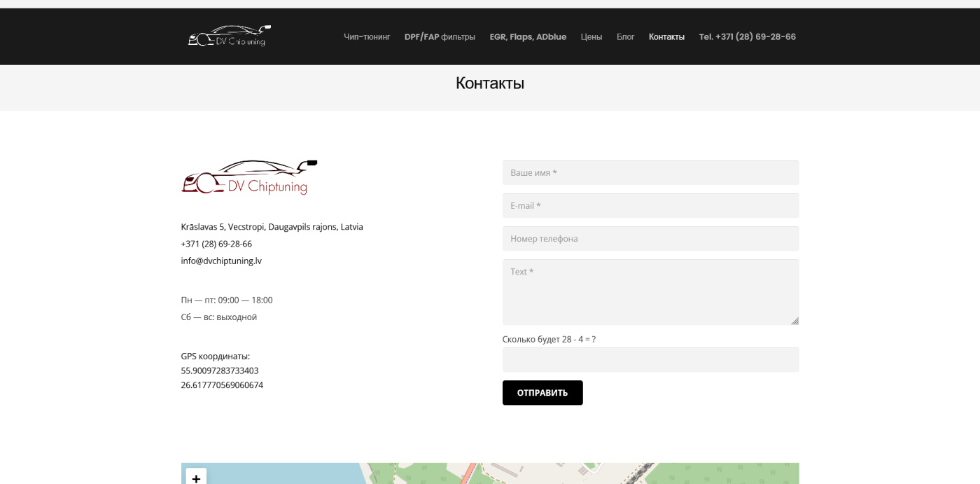The height and width of the screenshot is (484, 980).
Task: Focus the Ваше имя input field
Action: click(x=650, y=172)
